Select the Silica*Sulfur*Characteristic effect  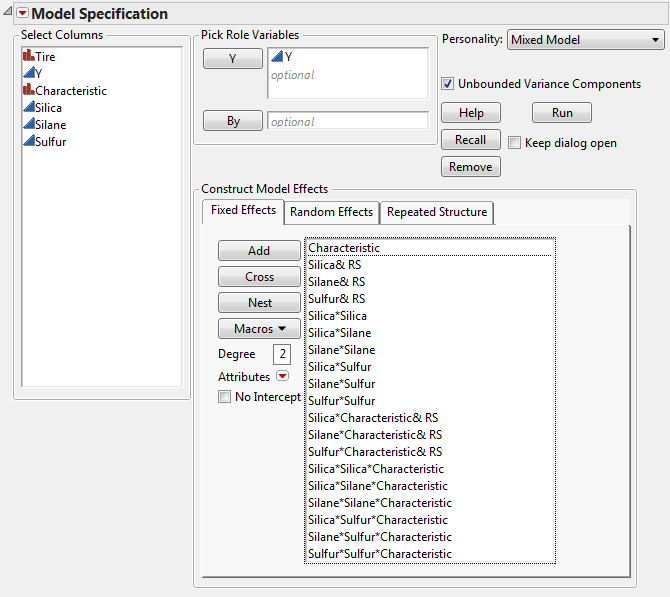(x=430, y=520)
